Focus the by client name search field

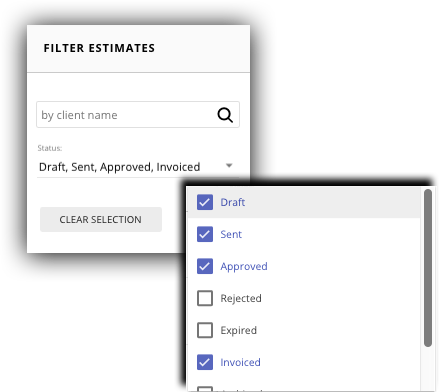(x=138, y=115)
